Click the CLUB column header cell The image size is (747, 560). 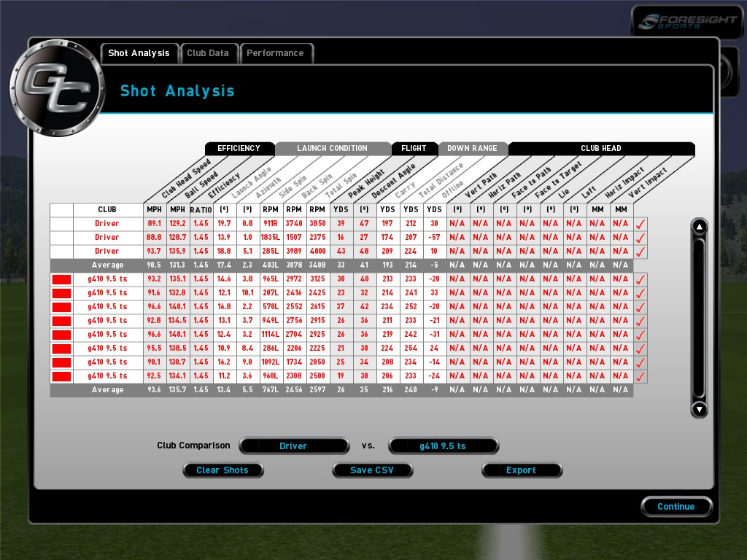[x=108, y=209]
